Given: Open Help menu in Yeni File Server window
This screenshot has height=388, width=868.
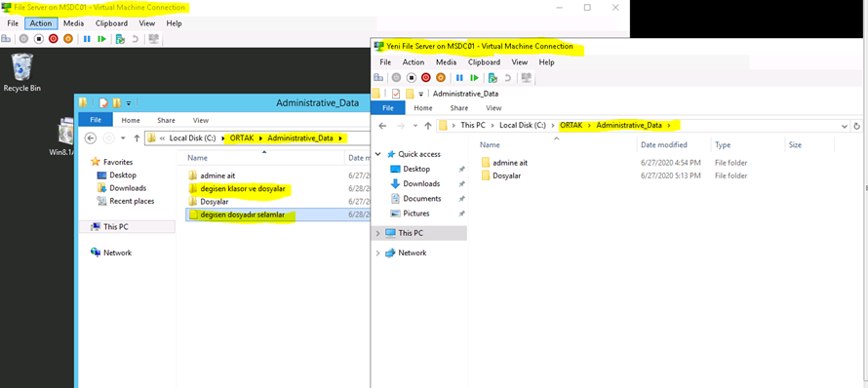Looking at the screenshot, I should 546,62.
